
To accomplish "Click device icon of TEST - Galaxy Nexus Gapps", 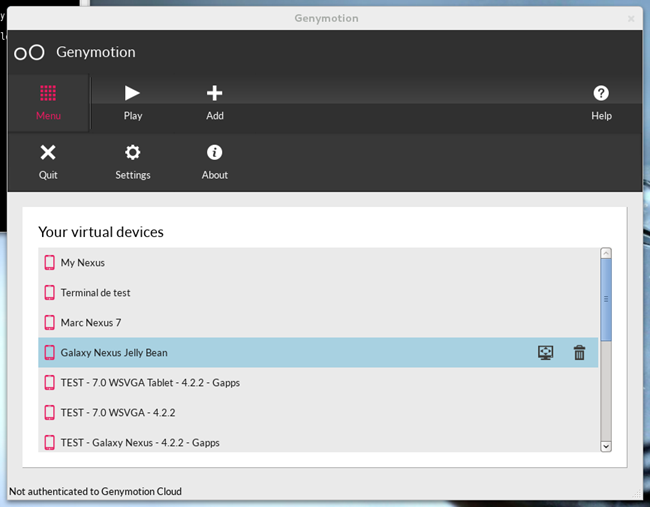I will 49,442.
